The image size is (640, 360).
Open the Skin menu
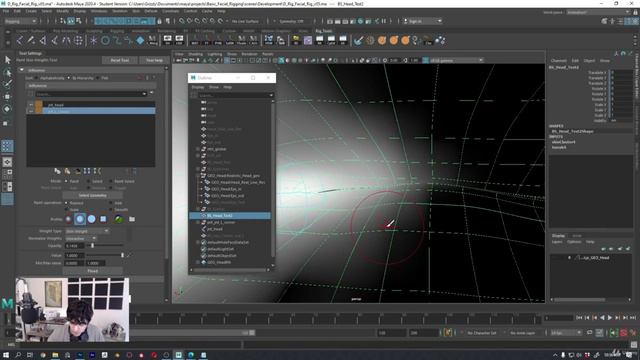click(x=136, y=11)
